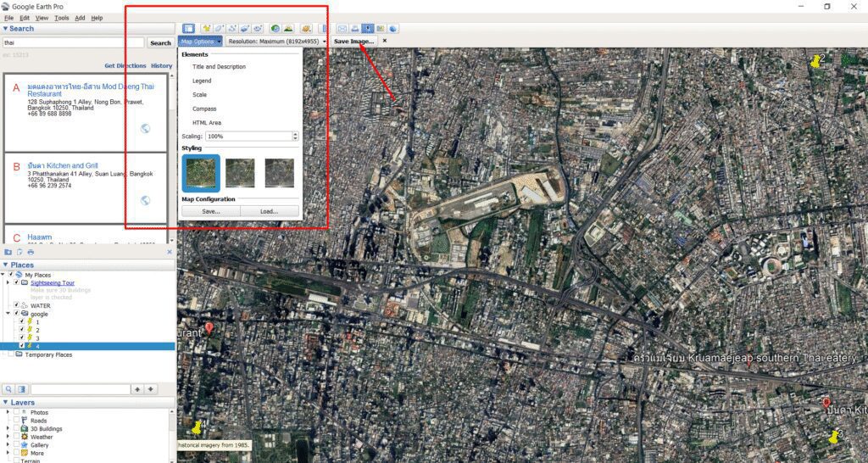Click the Print toolbar icon

[x=355, y=28]
